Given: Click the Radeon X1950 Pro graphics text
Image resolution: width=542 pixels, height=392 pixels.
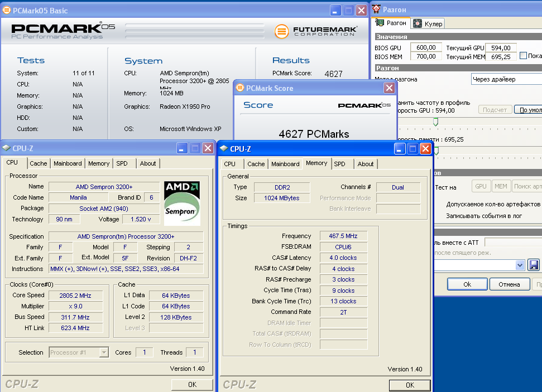Looking at the screenshot, I should [185, 107].
